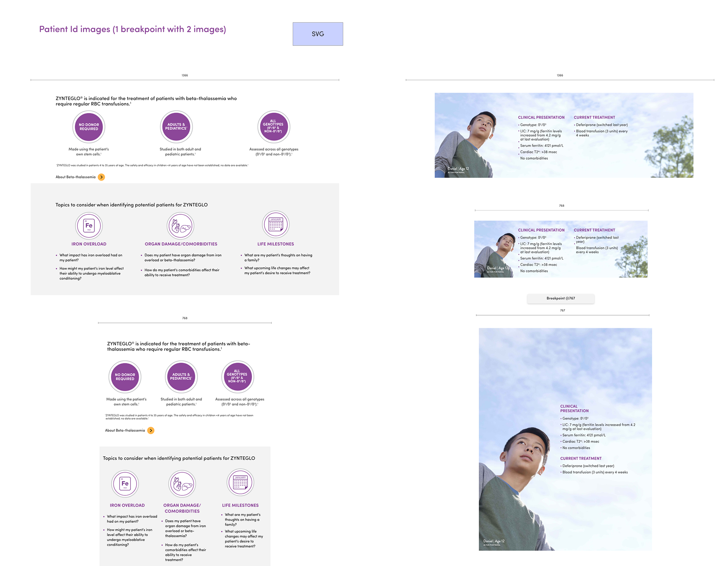
Task: Click 'Assessed across all genotypes' text in 1366 layout
Action: 274,152
